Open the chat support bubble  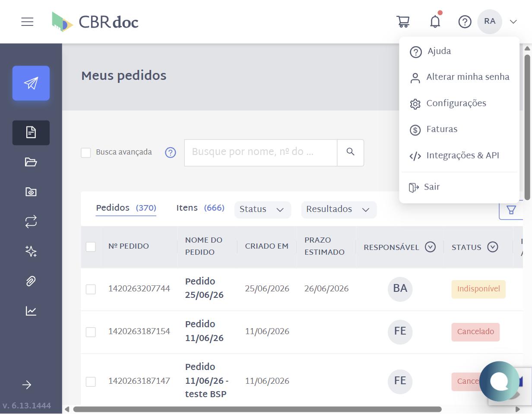click(499, 381)
